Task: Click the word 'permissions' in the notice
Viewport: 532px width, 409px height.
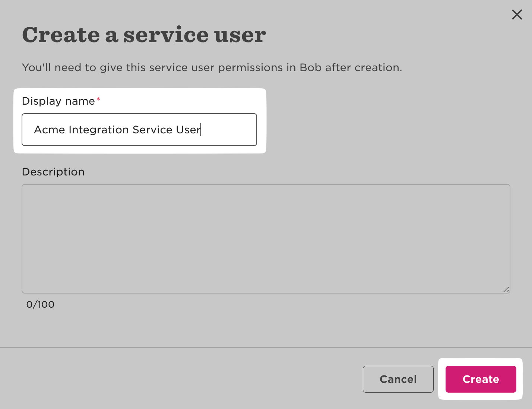Action: (250, 67)
